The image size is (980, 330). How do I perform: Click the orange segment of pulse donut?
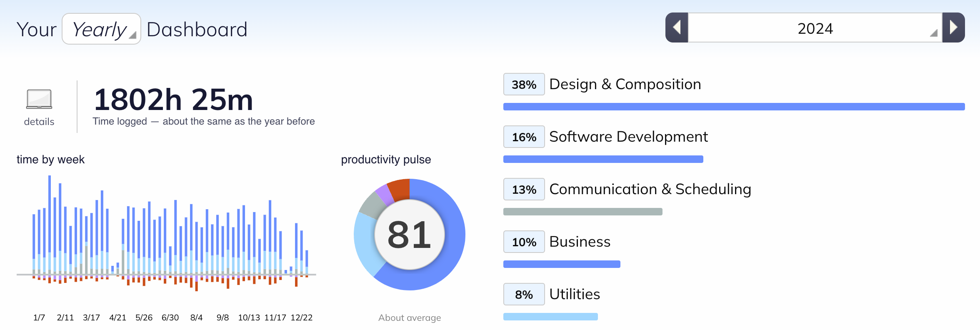399,189
